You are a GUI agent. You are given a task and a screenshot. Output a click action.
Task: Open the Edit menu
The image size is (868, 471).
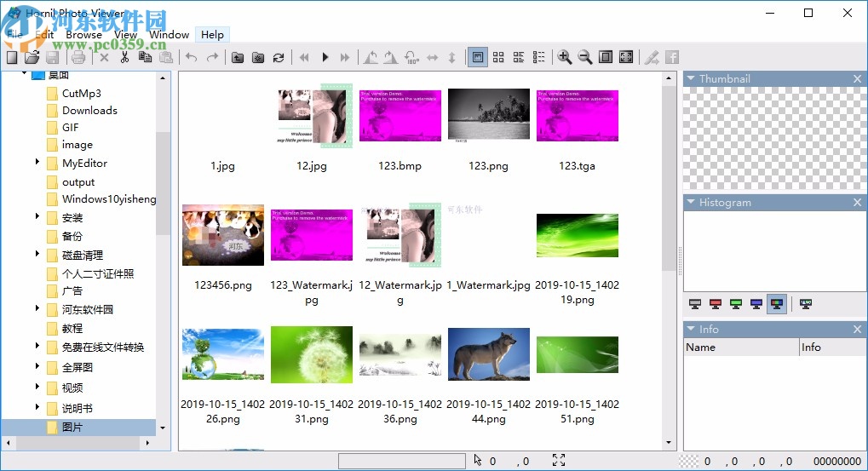pyautogui.click(x=44, y=34)
